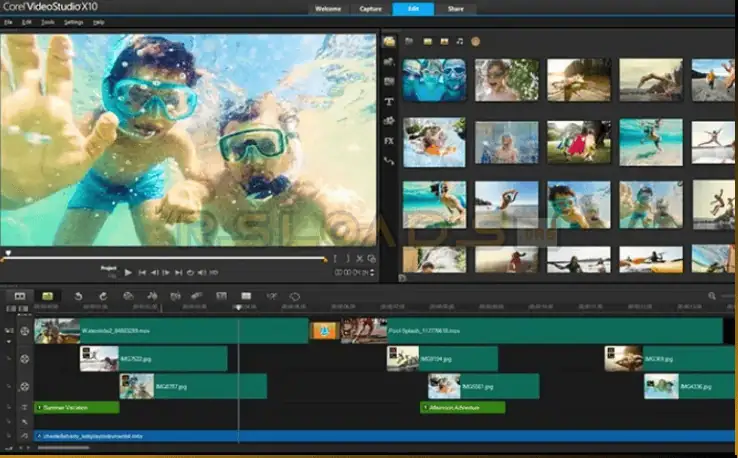Click the round orange library icon

(475, 41)
